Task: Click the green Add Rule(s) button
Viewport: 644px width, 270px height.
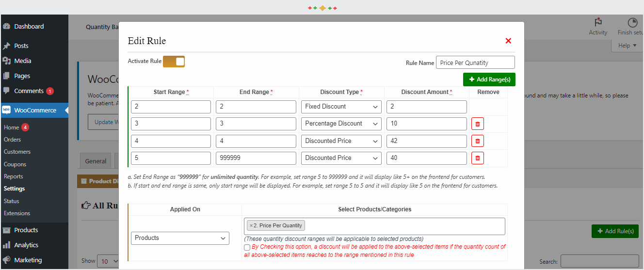Action: (x=615, y=231)
